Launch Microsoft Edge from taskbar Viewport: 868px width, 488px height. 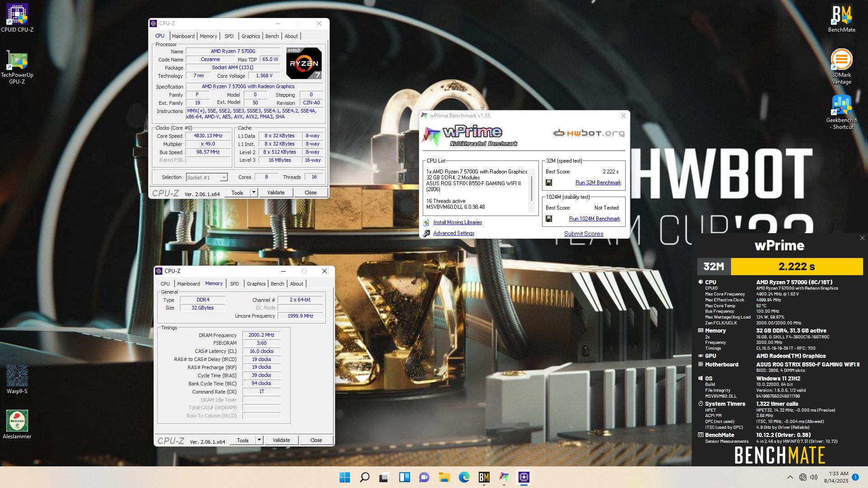[x=464, y=477]
